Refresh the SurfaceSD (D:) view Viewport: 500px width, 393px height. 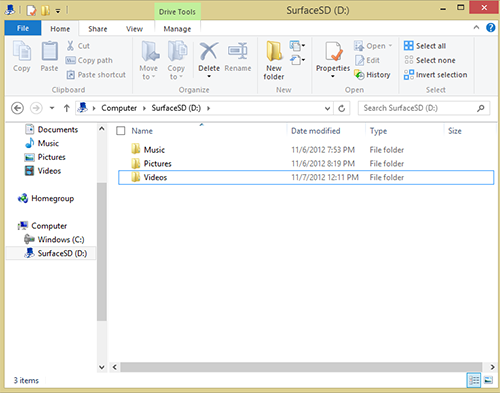(x=342, y=108)
